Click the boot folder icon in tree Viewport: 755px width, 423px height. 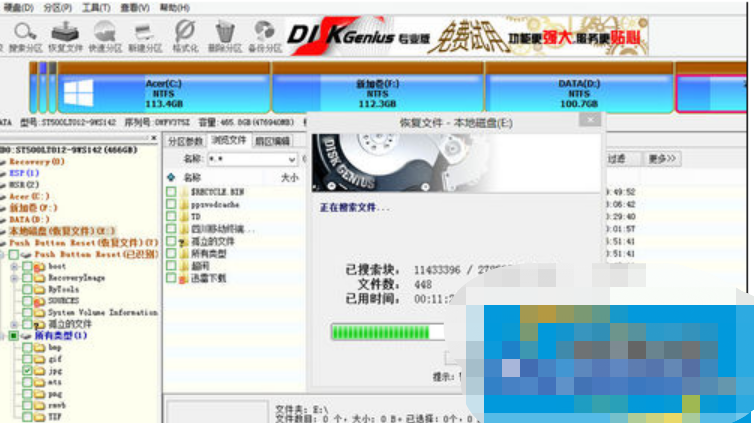tap(39, 266)
